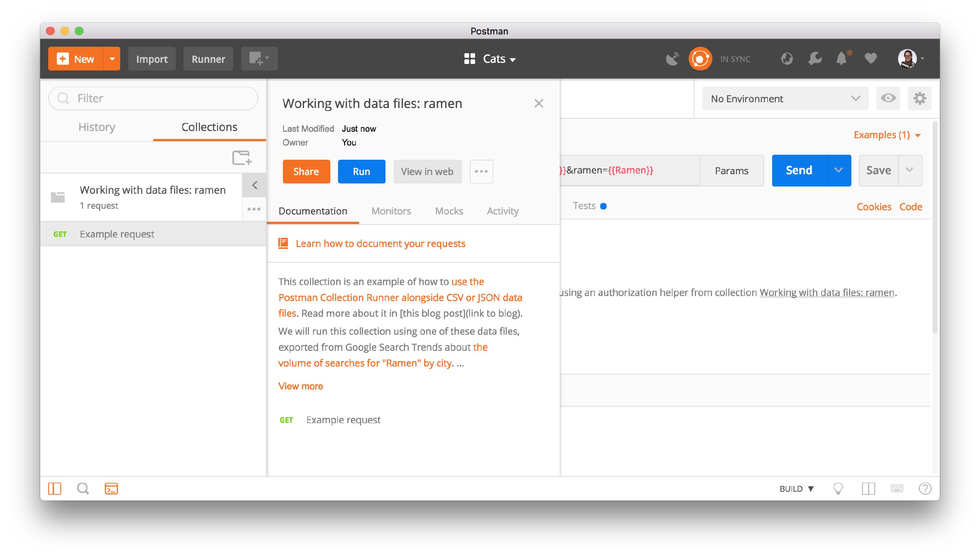Switch to the Tests tab
Image resolution: width=980 pixels, height=558 pixels.
(x=589, y=206)
